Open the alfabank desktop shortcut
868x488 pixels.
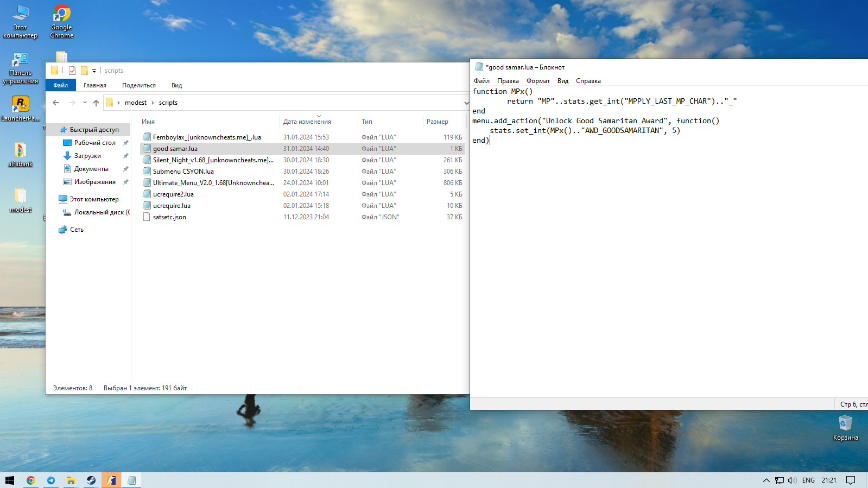tap(20, 154)
